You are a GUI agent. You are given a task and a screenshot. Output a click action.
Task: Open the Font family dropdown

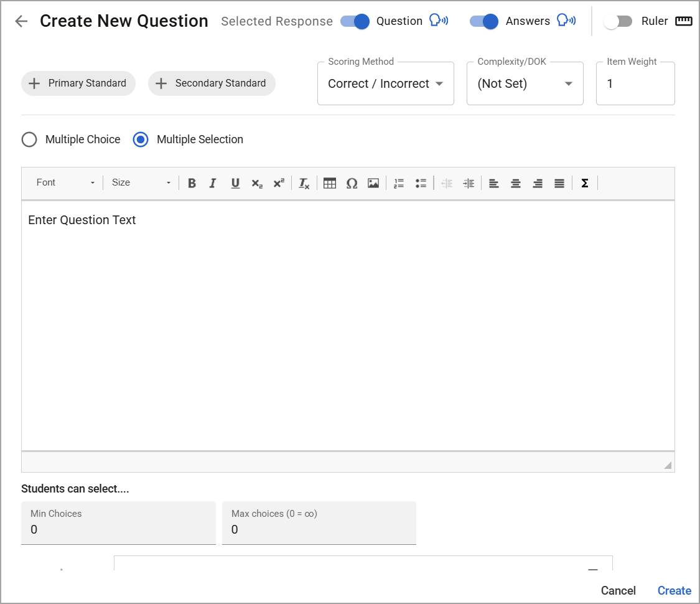pyautogui.click(x=65, y=182)
